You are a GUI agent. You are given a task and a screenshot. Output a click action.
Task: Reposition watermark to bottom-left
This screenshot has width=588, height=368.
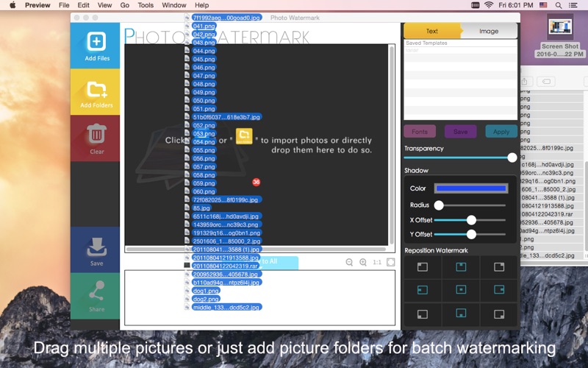[x=423, y=314]
